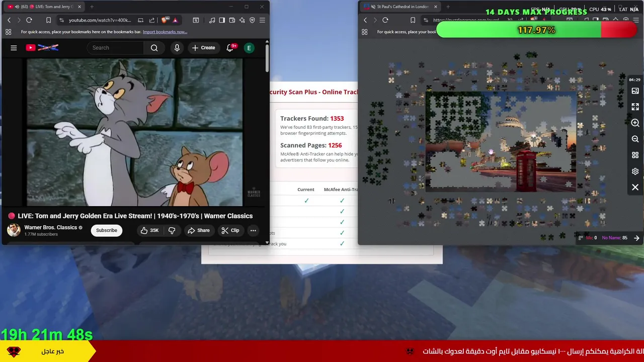Click the '1353' trackers found number
The width and height of the screenshot is (644, 362).
(x=337, y=119)
